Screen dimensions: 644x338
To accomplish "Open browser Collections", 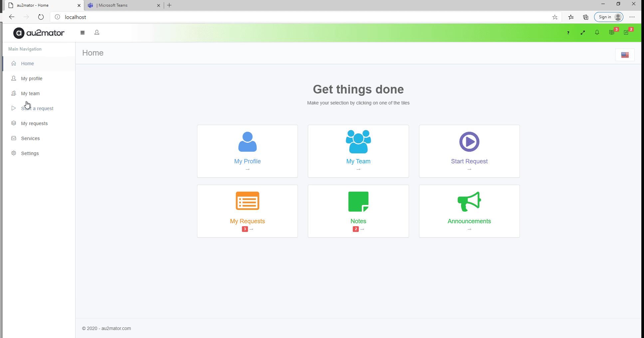I will (586, 17).
